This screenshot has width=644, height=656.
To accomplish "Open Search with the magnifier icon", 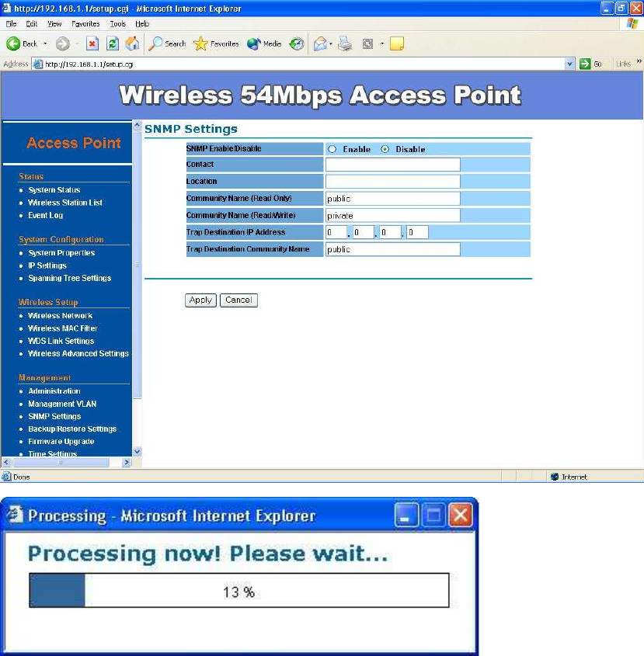I will (155, 43).
